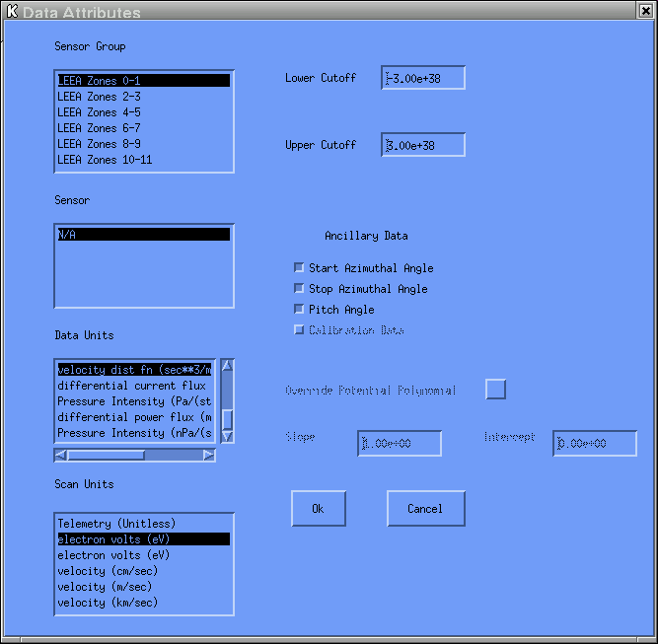Image resolution: width=658 pixels, height=644 pixels.
Task: Click Data Units vertical scrollbar thumb
Action: 227,419
